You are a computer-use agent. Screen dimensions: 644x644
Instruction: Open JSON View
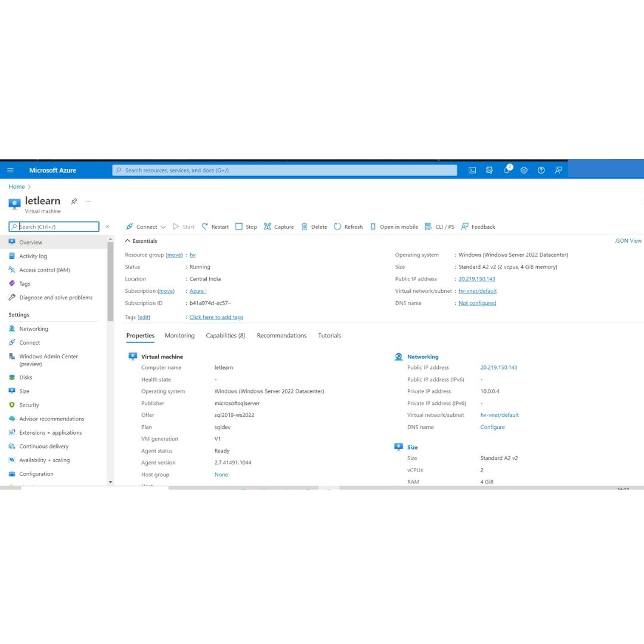pyautogui.click(x=628, y=241)
